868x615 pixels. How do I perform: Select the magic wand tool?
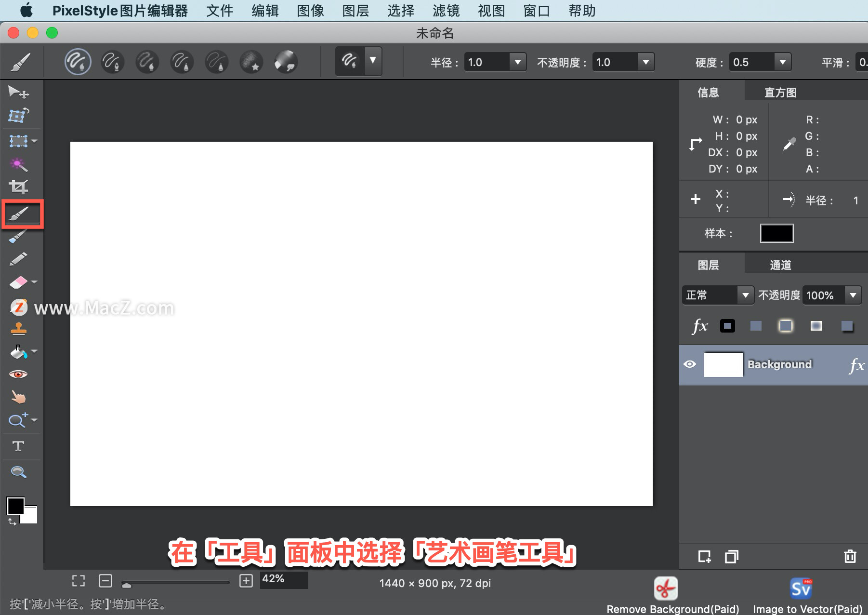pos(18,164)
